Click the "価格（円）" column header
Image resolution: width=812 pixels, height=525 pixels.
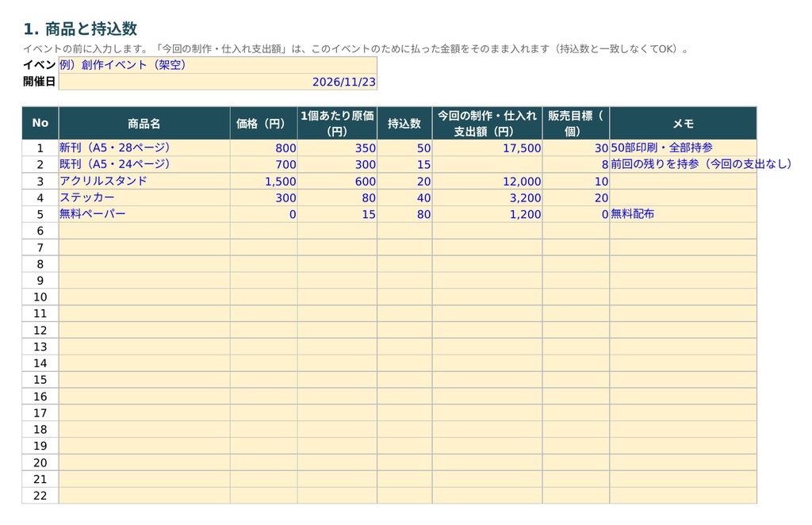(263, 123)
